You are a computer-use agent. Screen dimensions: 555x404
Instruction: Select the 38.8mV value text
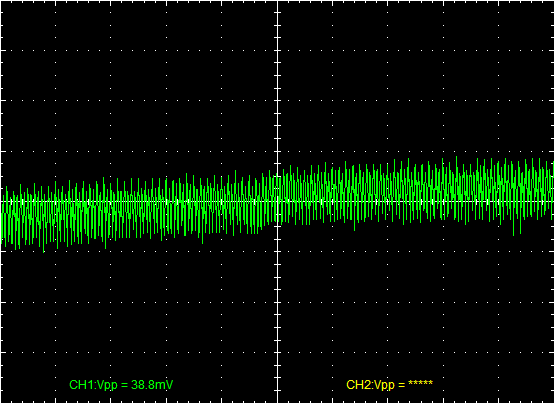[x=152, y=385]
